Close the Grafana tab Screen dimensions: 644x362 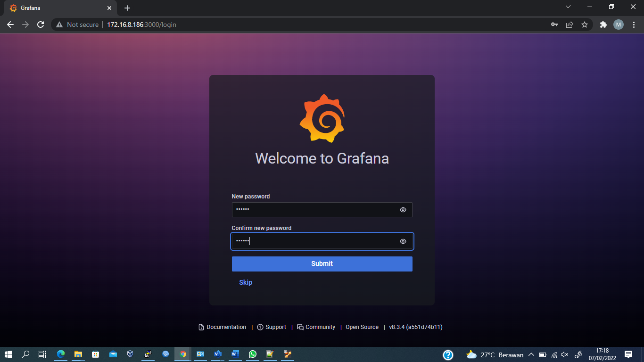pyautogui.click(x=109, y=8)
